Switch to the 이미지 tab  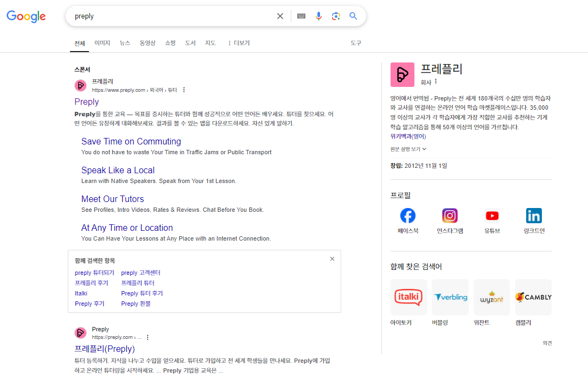coord(102,43)
